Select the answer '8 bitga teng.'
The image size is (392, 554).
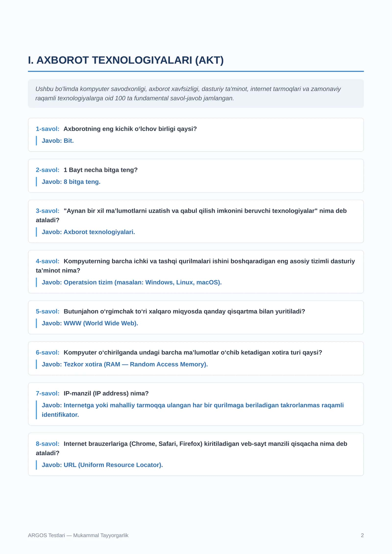[x=82, y=182]
